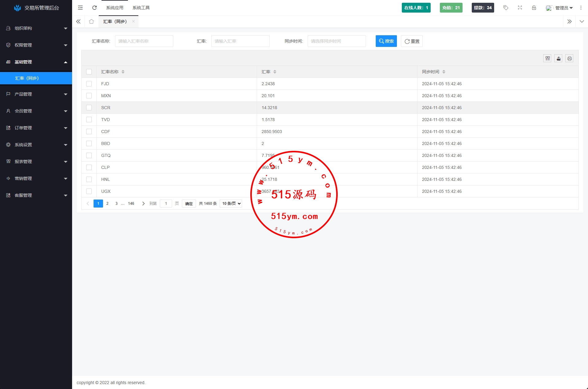Open the column filter icon in table toolbar
The width and height of the screenshot is (588, 389).
click(x=548, y=59)
